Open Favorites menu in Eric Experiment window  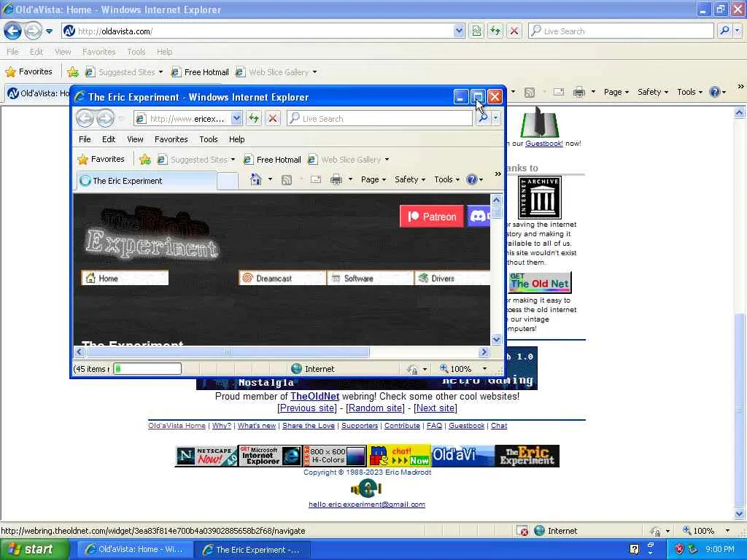[171, 139]
